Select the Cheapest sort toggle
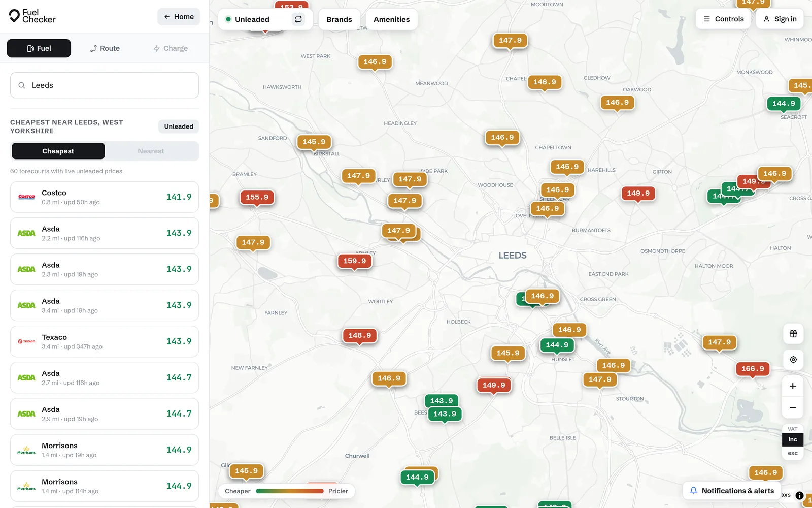This screenshot has width=812, height=508. tap(58, 151)
